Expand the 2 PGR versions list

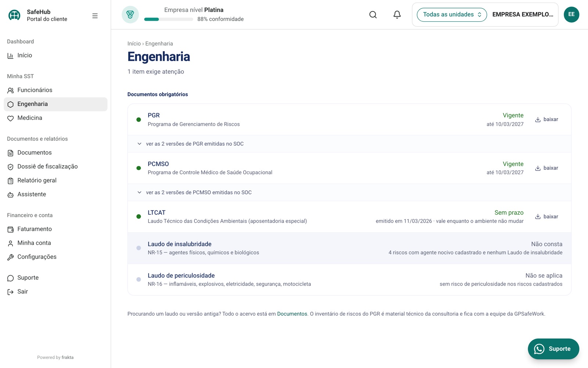tap(349, 144)
